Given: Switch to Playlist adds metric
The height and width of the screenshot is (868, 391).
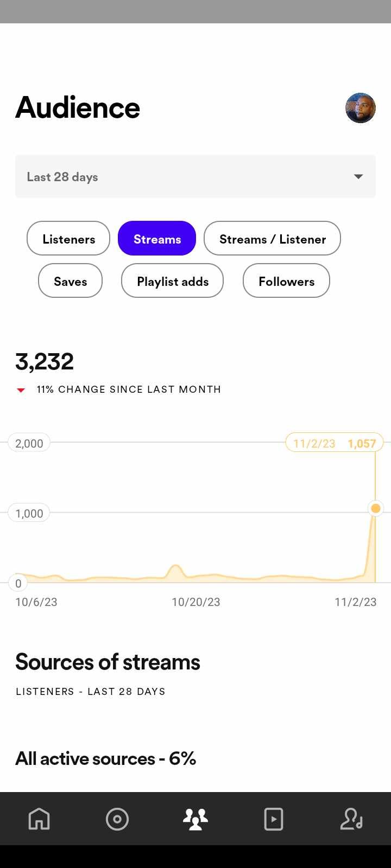Looking at the screenshot, I should [172, 281].
